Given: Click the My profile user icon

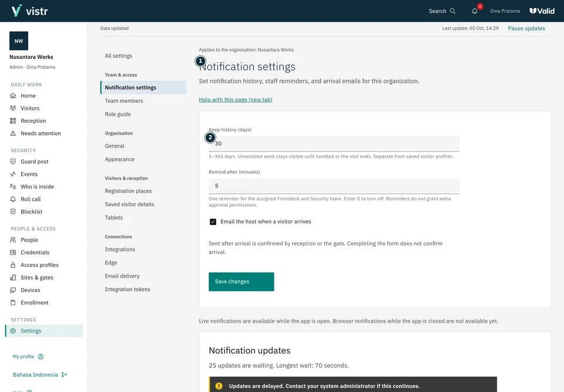Looking at the screenshot, I should click(41, 357).
